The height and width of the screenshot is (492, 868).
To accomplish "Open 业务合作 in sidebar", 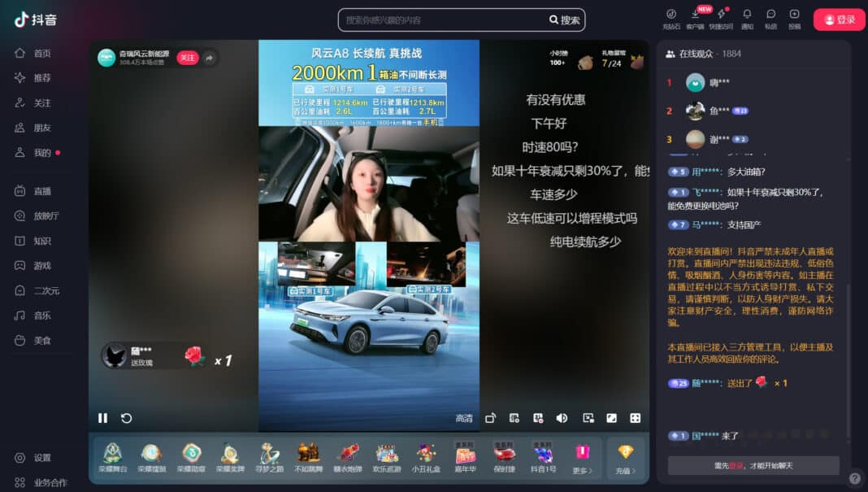I will (x=41, y=482).
